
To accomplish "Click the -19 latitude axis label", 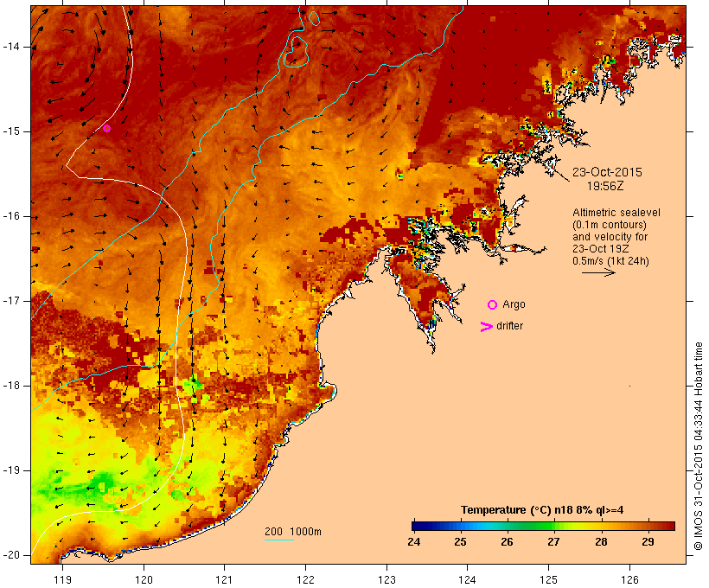I will (x=11, y=470).
